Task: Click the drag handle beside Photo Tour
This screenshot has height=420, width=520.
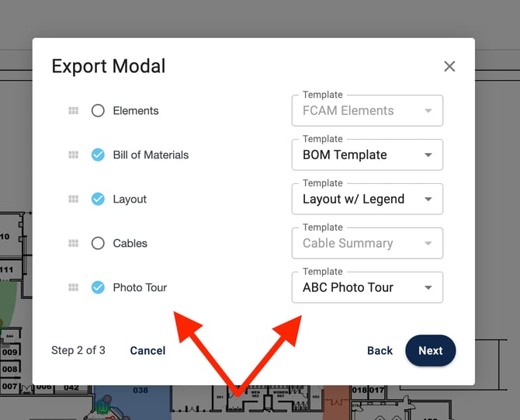Action: click(x=73, y=288)
